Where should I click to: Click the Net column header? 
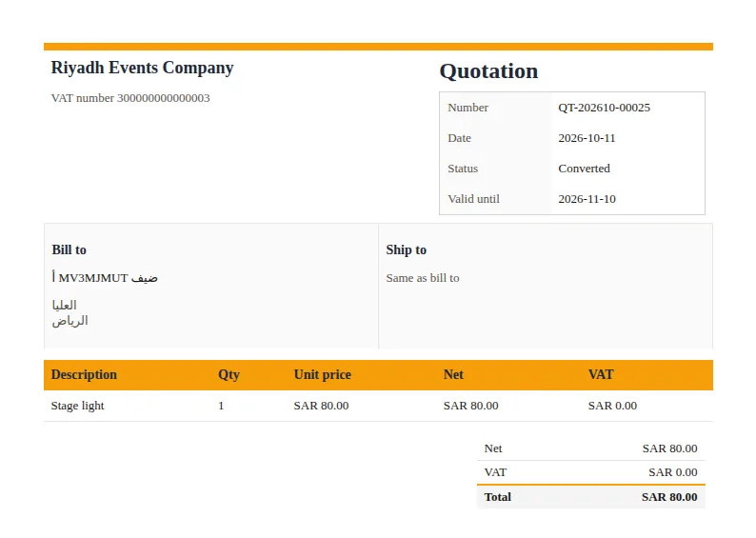(453, 374)
